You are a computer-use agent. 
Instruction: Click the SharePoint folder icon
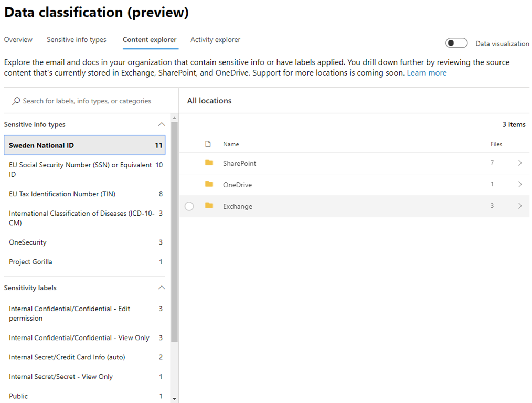(209, 163)
